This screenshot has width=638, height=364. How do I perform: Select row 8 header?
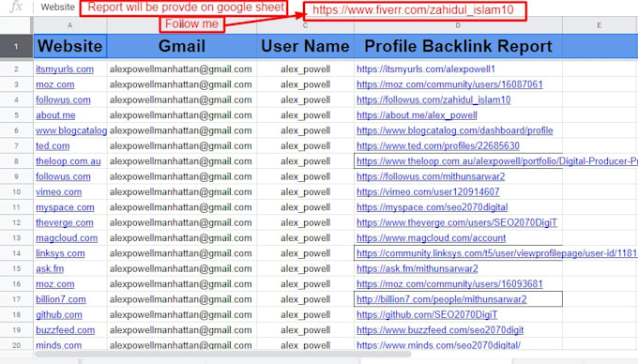[x=16, y=161]
